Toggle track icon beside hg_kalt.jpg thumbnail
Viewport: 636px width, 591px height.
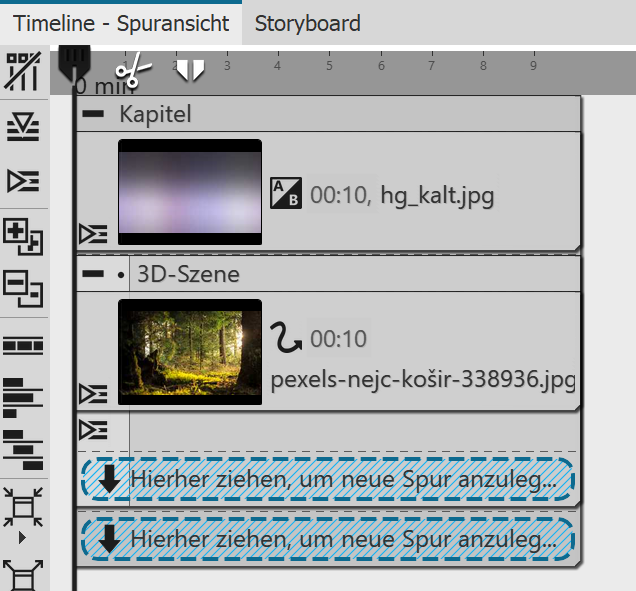coord(93,234)
